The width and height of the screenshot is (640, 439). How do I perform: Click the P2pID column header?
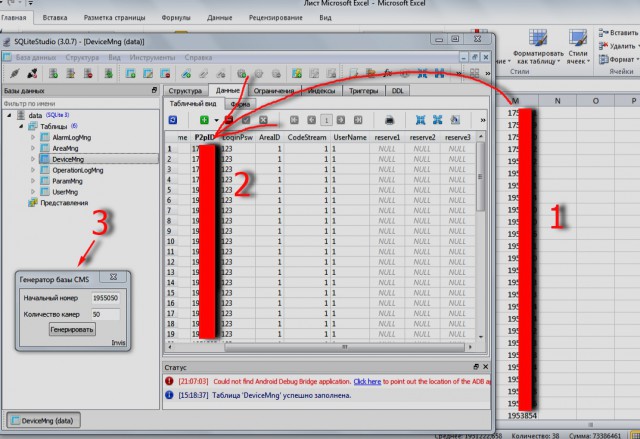pyautogui.click(x=204, y=137)
